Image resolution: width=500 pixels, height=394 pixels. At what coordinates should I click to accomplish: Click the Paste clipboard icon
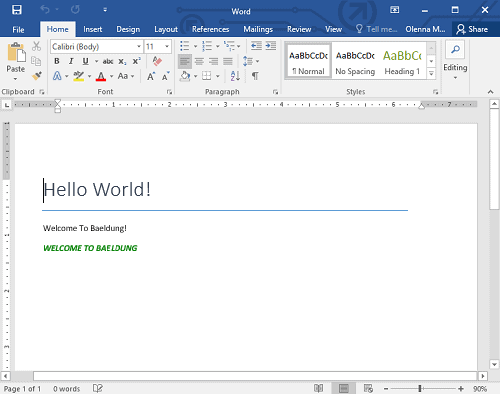(x=16, y=52)
